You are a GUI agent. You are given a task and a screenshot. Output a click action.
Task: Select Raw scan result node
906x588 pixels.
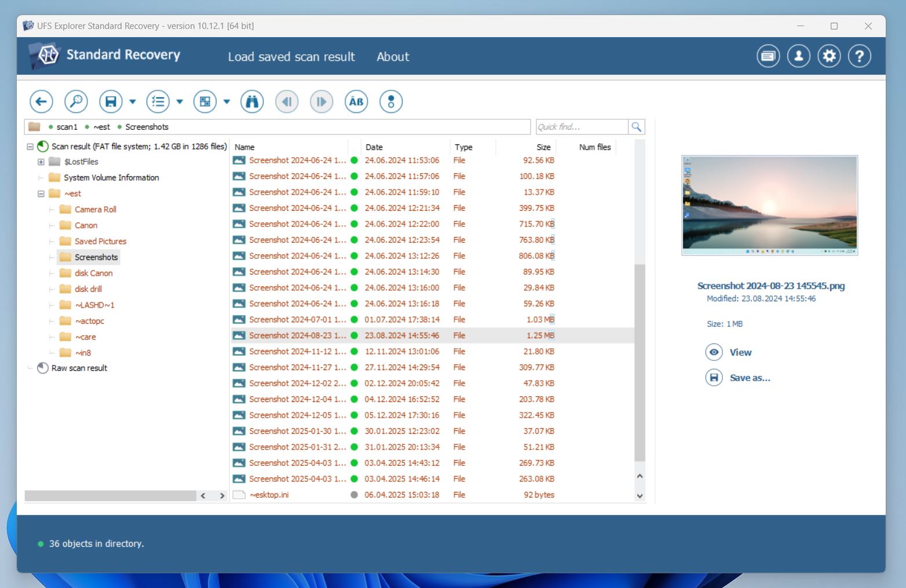(x=79, y=368)
